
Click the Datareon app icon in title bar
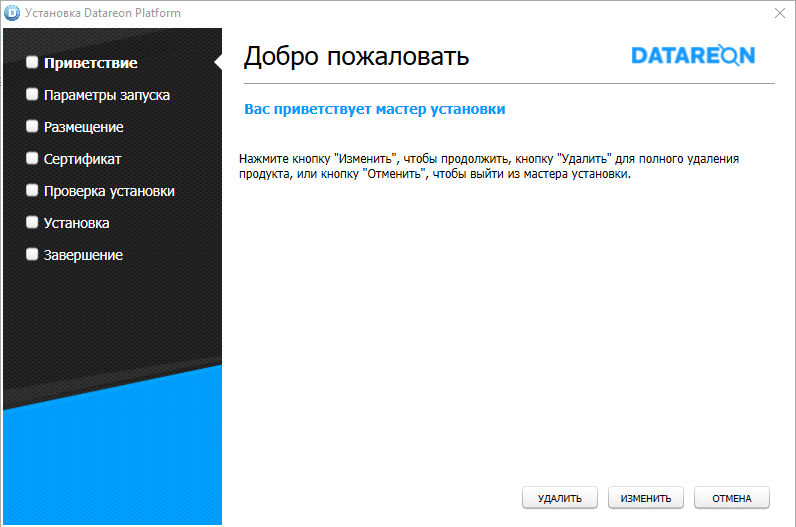[13, 13]
